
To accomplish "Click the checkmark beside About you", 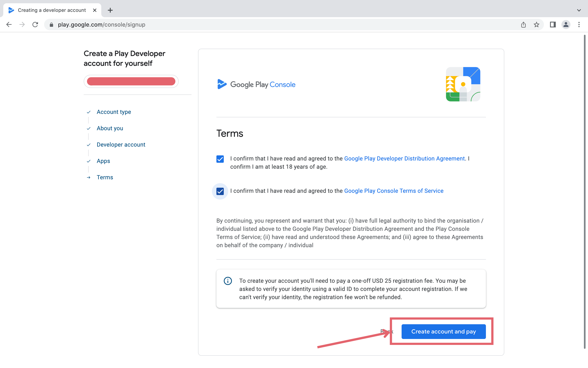I will [89, 128].
